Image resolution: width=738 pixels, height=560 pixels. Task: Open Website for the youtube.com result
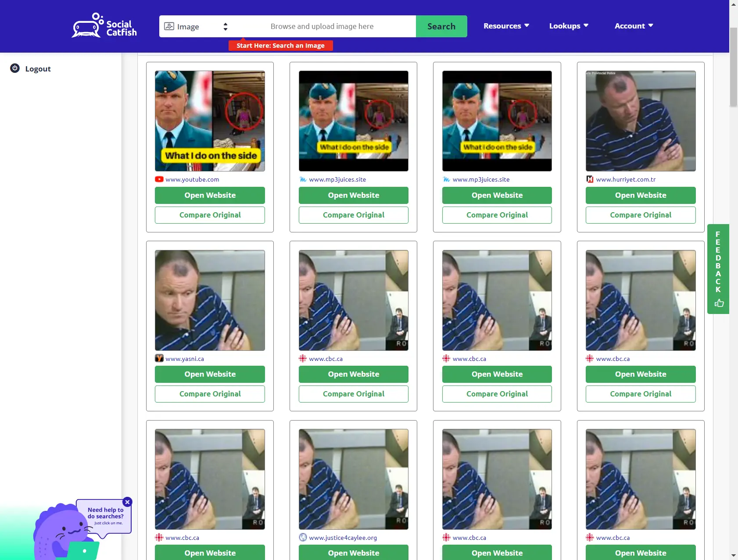(x=210, y=195)
